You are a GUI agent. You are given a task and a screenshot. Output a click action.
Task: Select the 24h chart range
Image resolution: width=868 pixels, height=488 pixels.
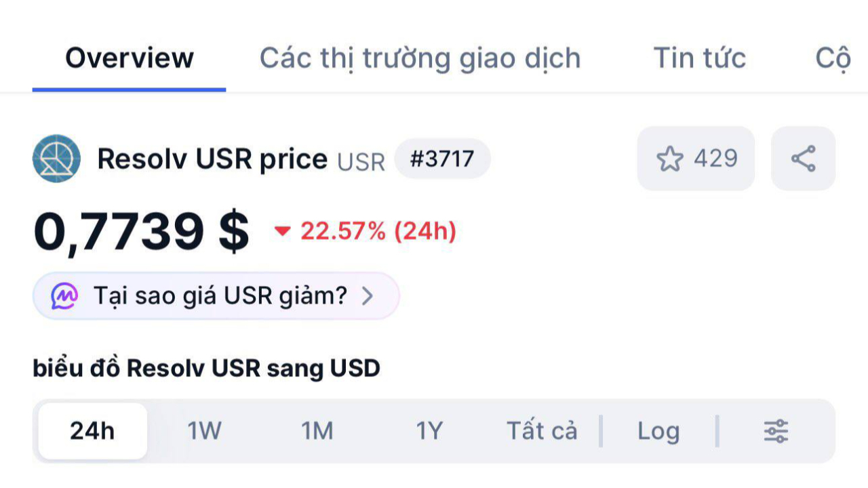click(x=92, y=431)
